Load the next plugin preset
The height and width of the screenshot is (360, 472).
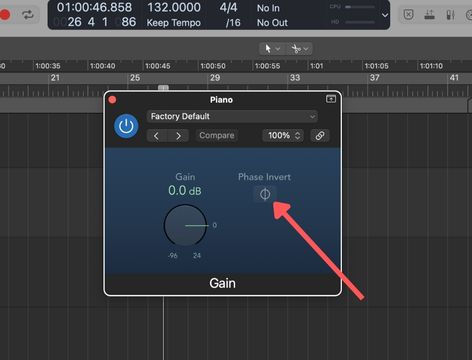(x=178, y=136)
